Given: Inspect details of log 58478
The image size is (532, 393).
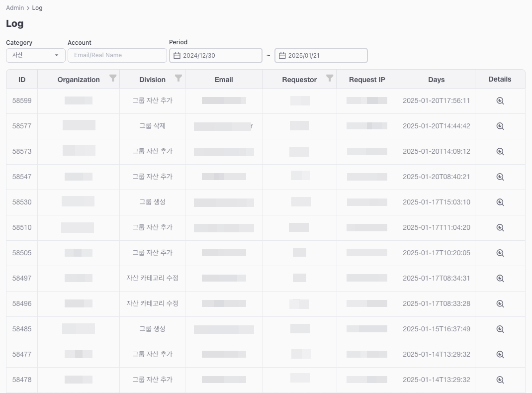Looking at the screenshot, I should point(500,380).
